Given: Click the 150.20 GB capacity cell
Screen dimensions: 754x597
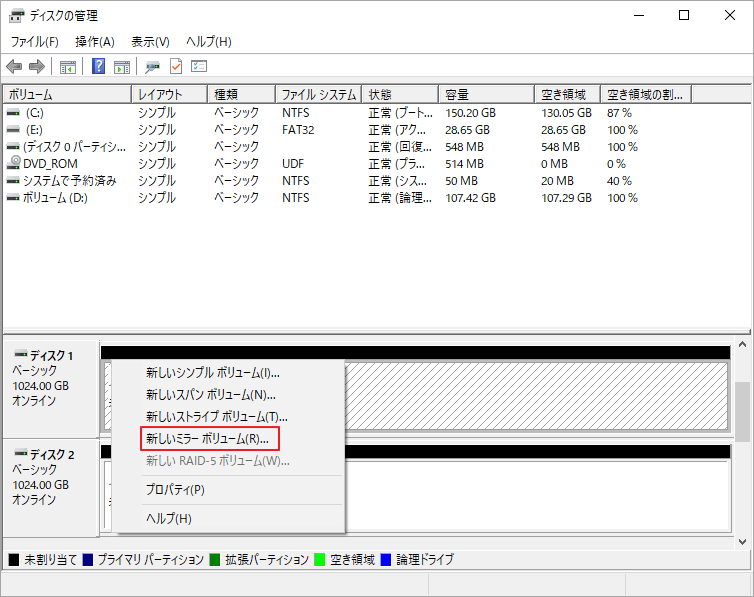Looking at the screenshot, I should pyautogui.click(x=470, y=113).
